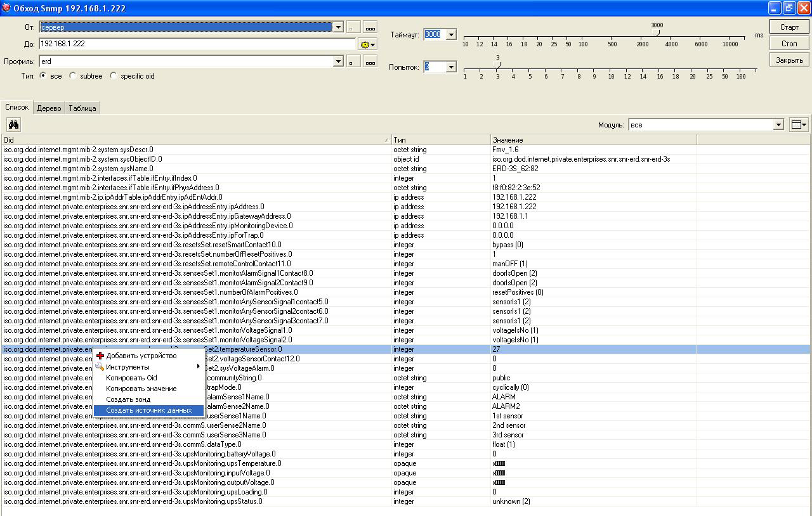Open the Модуль dropdown list
This screenshot has width=812, height=516.
pyautogui.click(x=778, y=125)
